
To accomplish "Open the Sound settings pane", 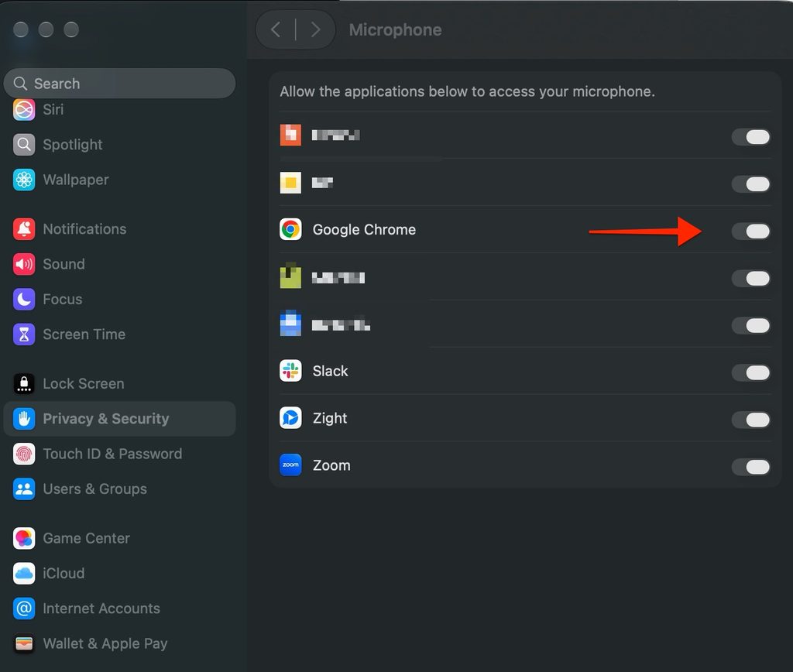I will click(x=119, y=264).
